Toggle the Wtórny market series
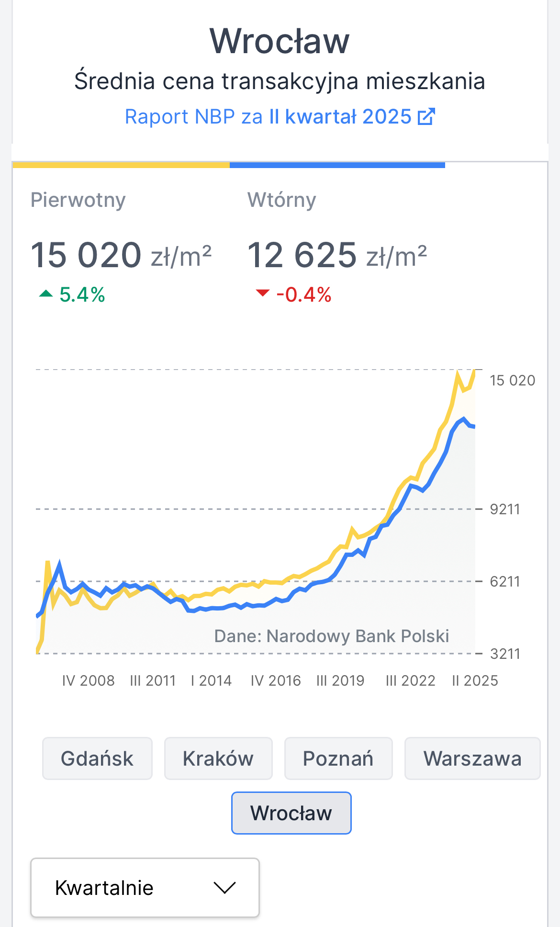 [x=281, y=200]
